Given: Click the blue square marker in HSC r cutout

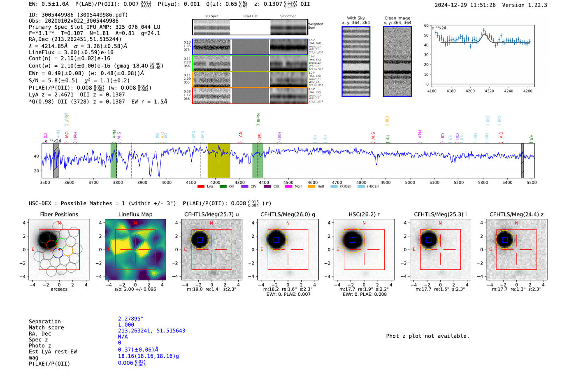Looking at the screenshot, I should (x=352, y=240).
